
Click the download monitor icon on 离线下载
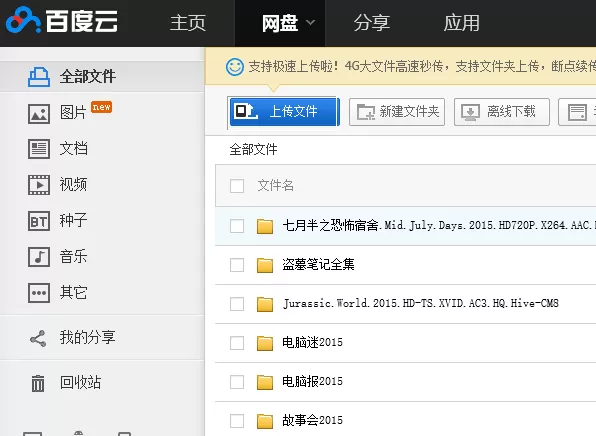coord(471,112)
